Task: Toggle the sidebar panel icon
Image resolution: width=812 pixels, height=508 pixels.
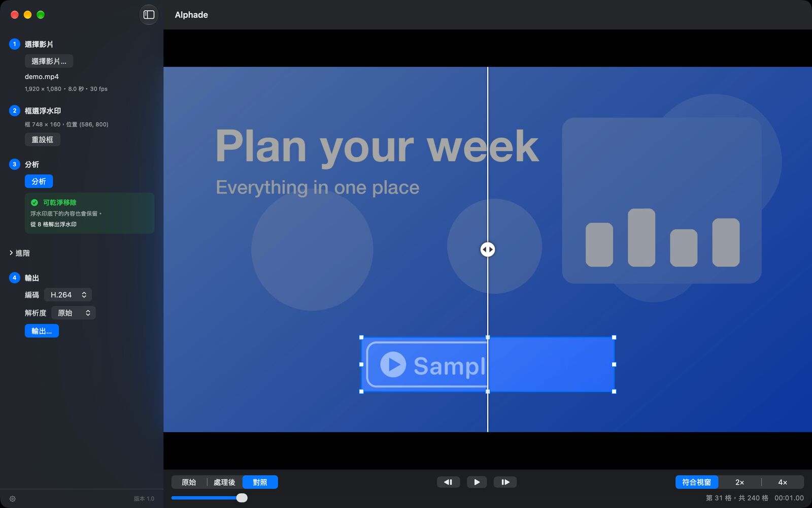Action: pyautogui.click(x=149, y=15)
